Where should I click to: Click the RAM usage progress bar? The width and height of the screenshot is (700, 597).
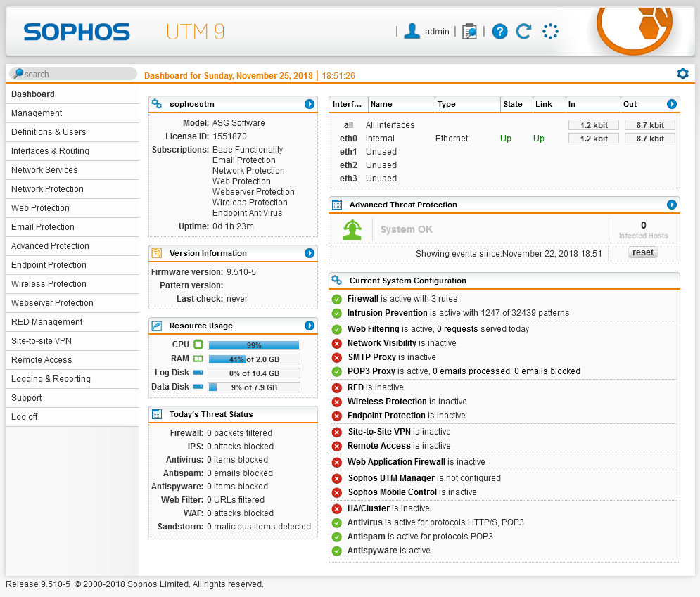(253, 359)
